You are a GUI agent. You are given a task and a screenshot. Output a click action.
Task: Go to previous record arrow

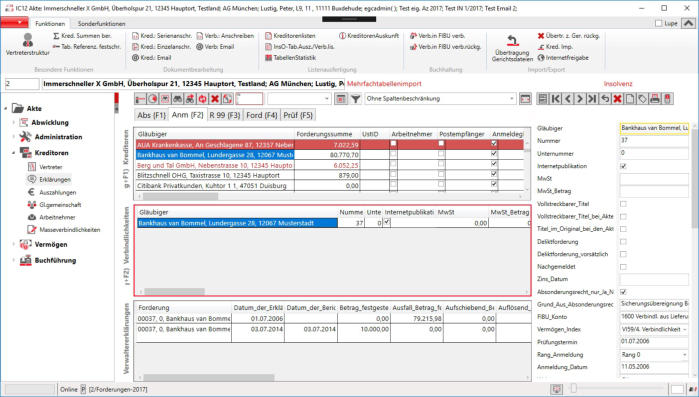coord(568,99)
